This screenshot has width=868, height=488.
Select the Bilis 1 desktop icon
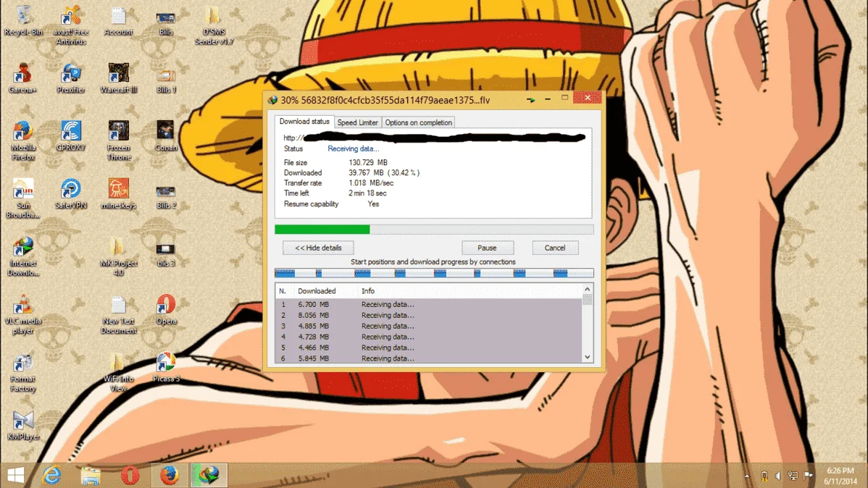[x=165, y=80]
